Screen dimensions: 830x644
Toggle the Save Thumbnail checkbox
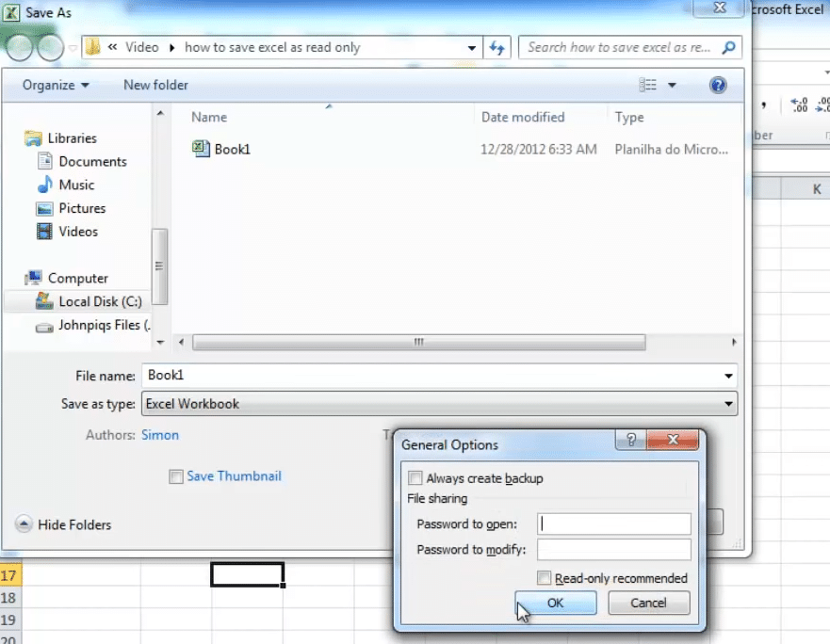[176, 476]
